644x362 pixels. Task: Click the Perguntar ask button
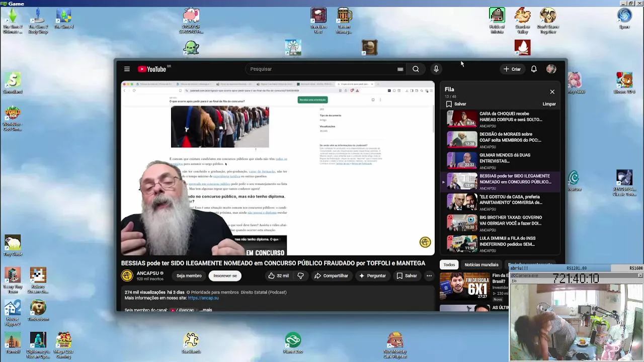click(372, 276)
